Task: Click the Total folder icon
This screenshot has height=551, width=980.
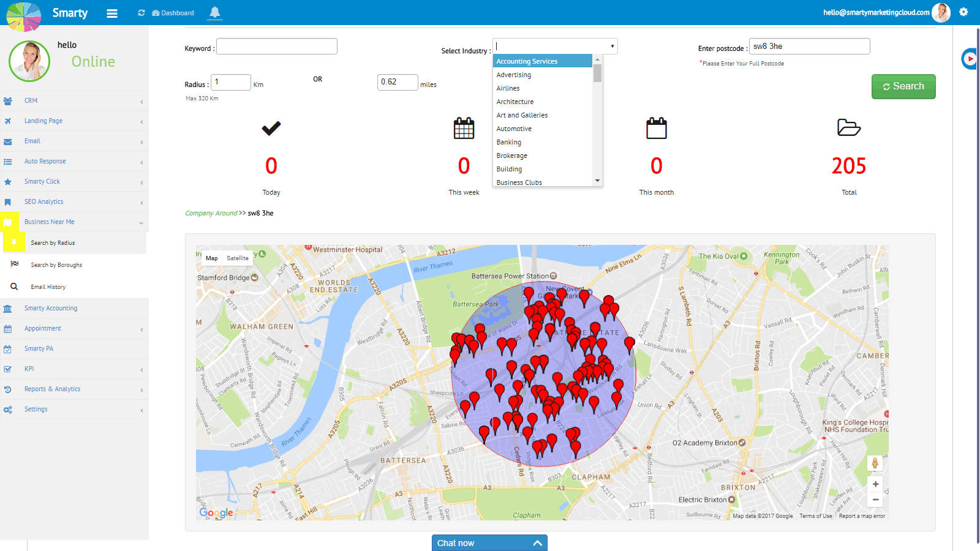Action: [848, 127]
